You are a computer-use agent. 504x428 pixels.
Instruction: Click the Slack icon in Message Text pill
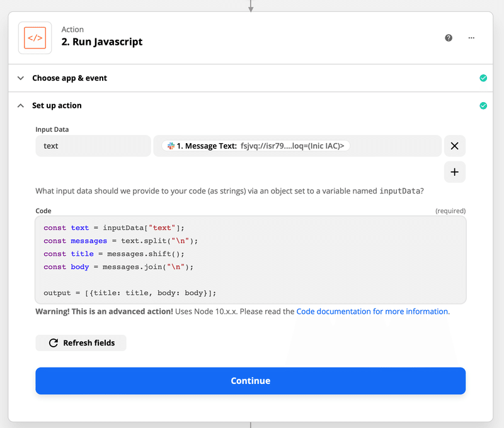(171, 146)
